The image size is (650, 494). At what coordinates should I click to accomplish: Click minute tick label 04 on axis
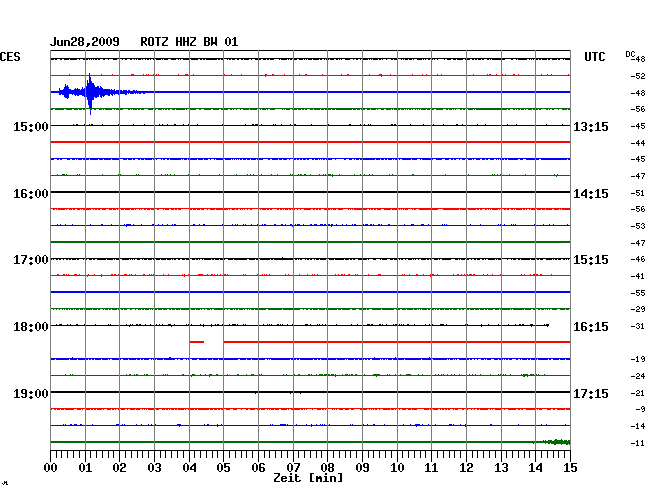tap(189, 467)
